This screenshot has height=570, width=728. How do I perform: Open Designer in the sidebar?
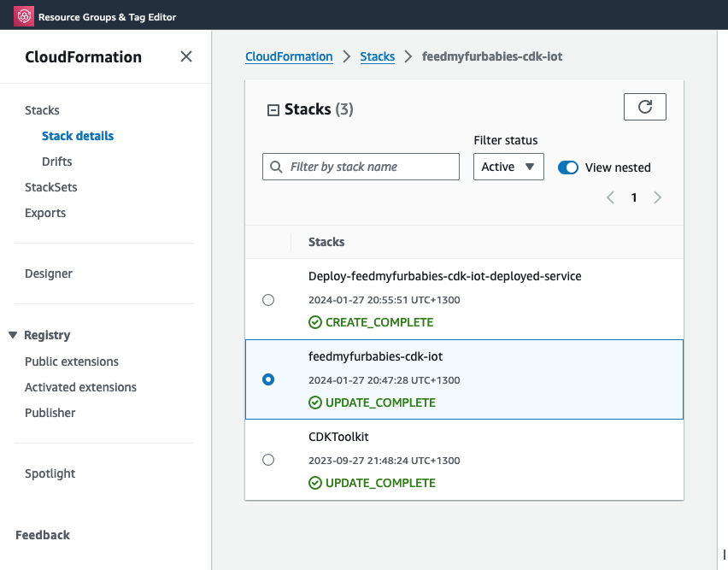[49, 273]
